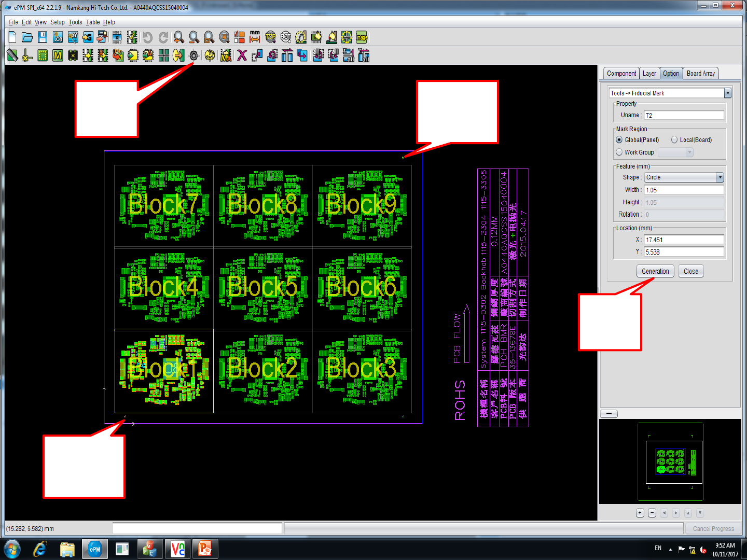Switch to the Layer tab
747x560 pixels.
pos(649,74)
